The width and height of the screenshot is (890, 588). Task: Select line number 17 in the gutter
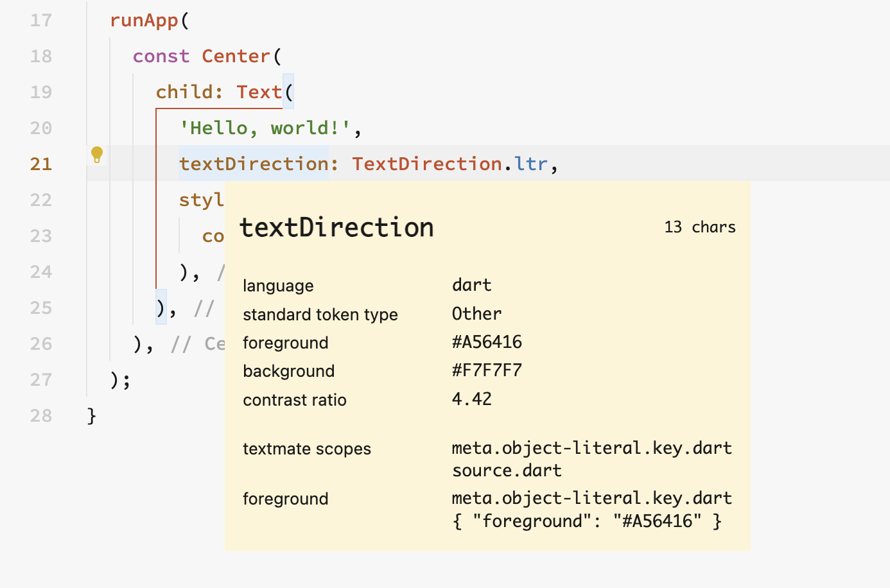40,20
